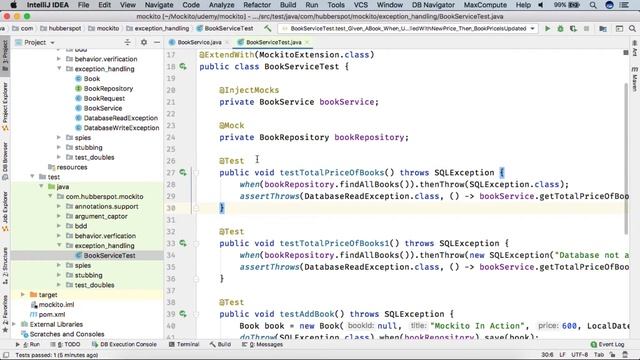Open the Messages tool window
Viewport: 640px width, 360px height.
tap(262, 344)
